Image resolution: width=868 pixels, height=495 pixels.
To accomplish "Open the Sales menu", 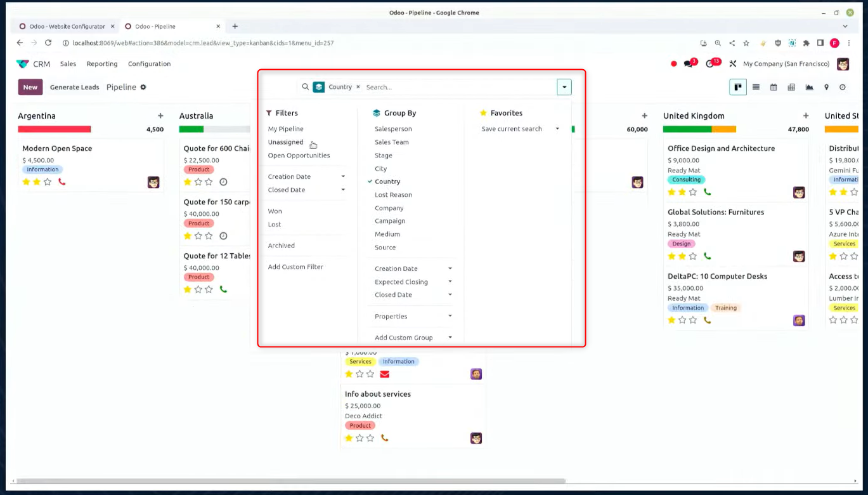I will [x=68, y=64].
